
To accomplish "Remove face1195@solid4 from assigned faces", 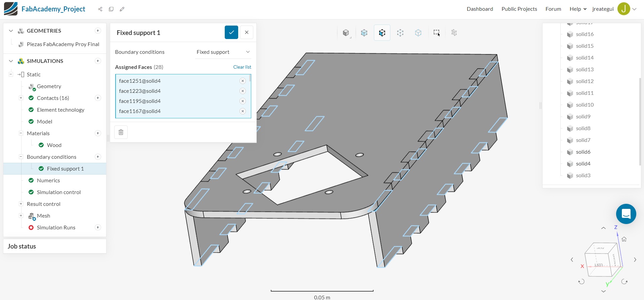I will click(x=243, y=101).
